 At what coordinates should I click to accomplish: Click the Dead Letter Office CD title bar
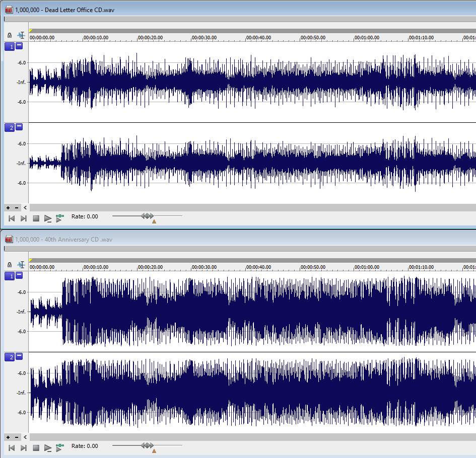pos(201,10)
